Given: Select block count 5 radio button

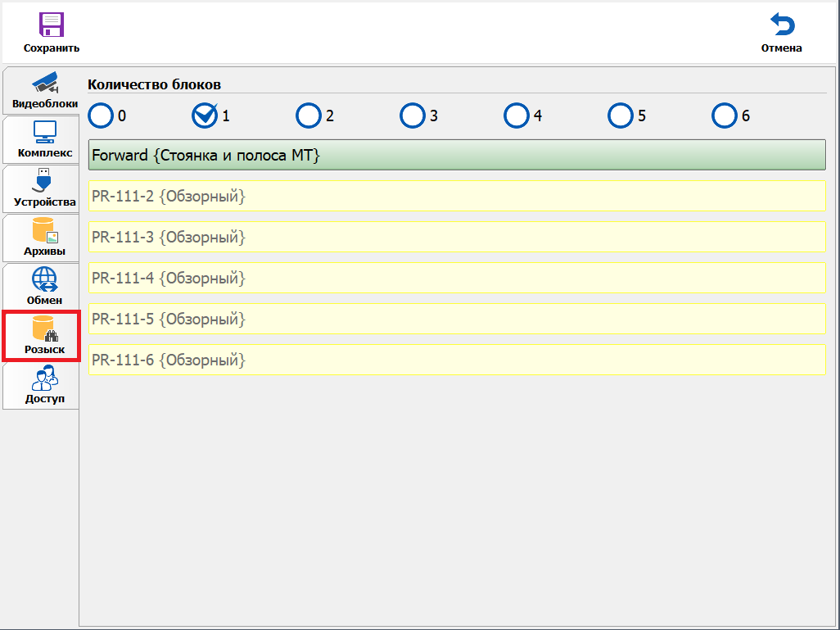Looking at the screenshot, I should [x=621, y=116].
